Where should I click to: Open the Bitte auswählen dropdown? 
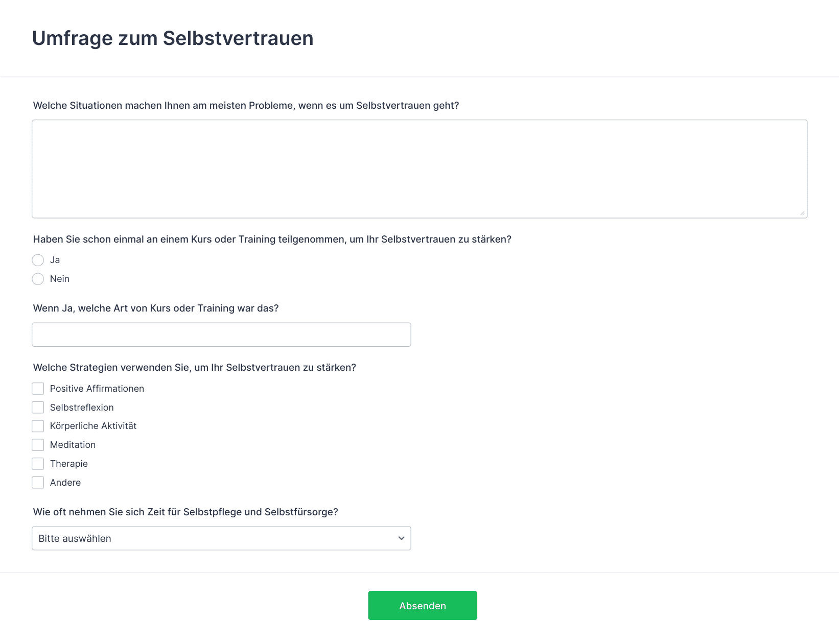coord(221,538)
